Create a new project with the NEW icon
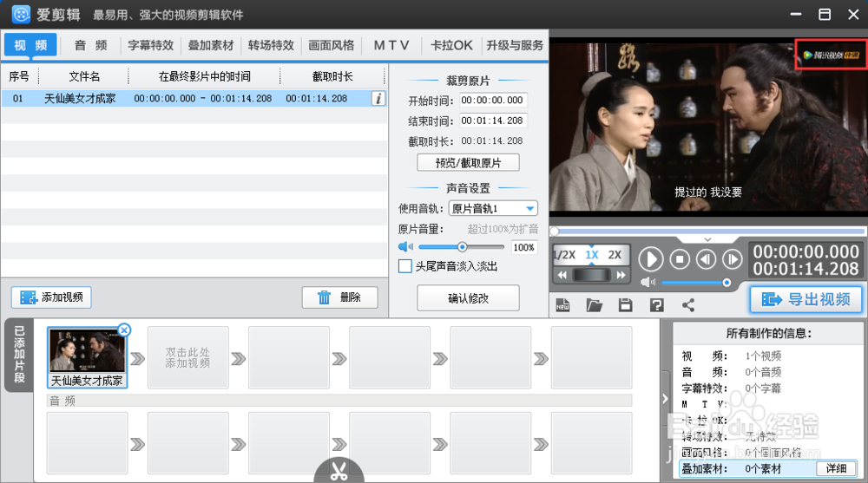Image resolution: width=868 pixels, height=483 pixels. (x=563, y=305)
